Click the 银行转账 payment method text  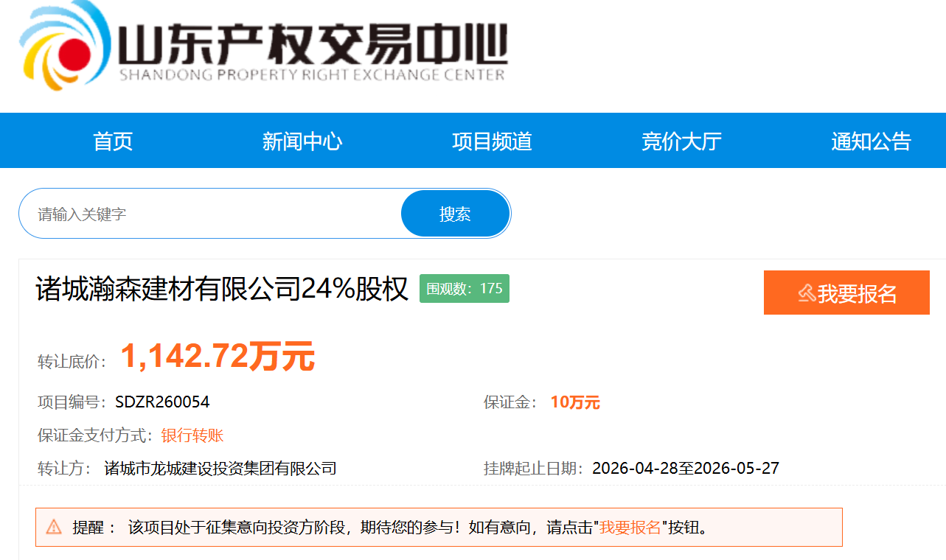192,435
